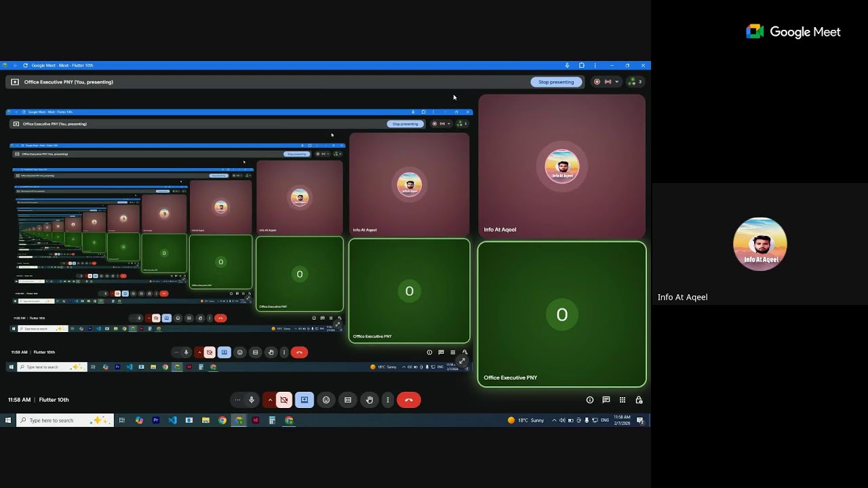The image size is (868, 488).
Task: Toggle the microphone in Meet controls
Action: 252,400
